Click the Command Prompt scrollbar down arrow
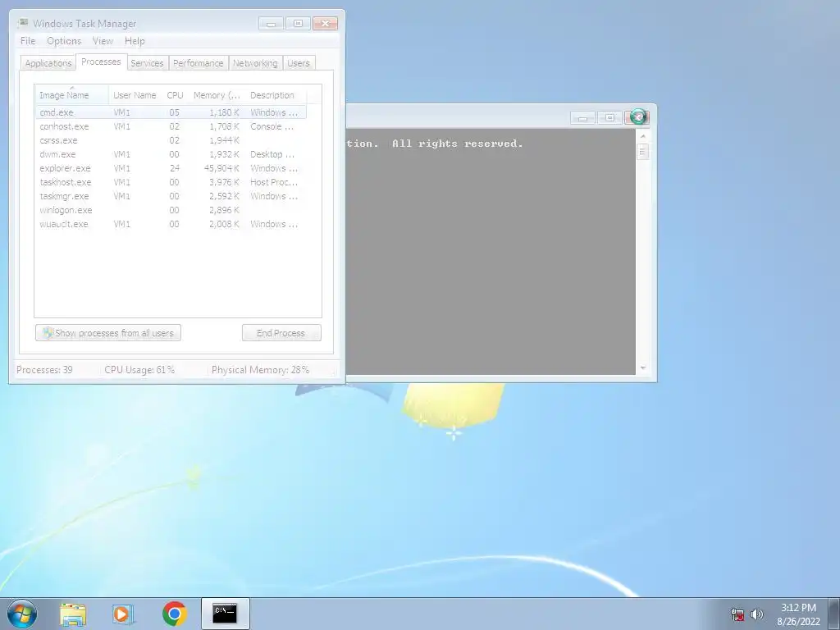The image size is (840, 630). click(643, 368)
